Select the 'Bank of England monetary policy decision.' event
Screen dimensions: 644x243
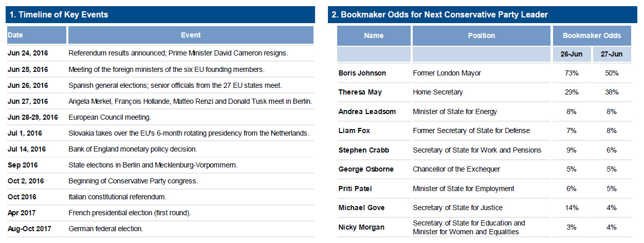point(133,149)
